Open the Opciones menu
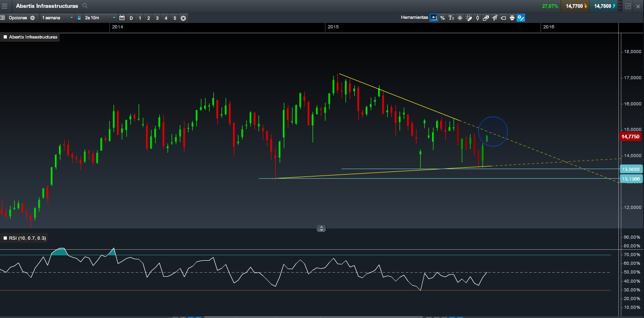This screenshot has width=644, height=318. coord(18,18)
